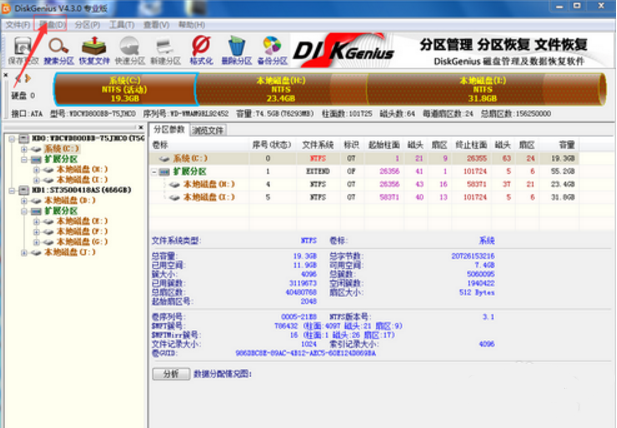Expand 本地磁盘(D:) node in tree
This screenshot has width=617, height=428.
(x=24, y=201)
